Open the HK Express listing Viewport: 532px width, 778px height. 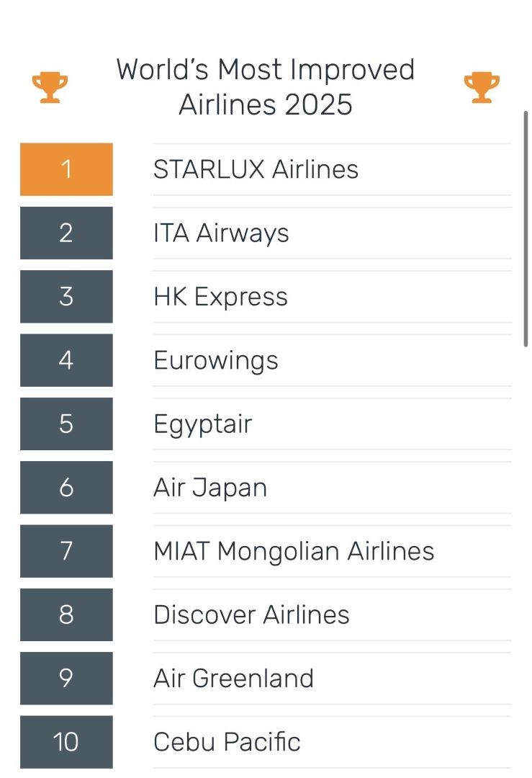[x=220, y=297]
